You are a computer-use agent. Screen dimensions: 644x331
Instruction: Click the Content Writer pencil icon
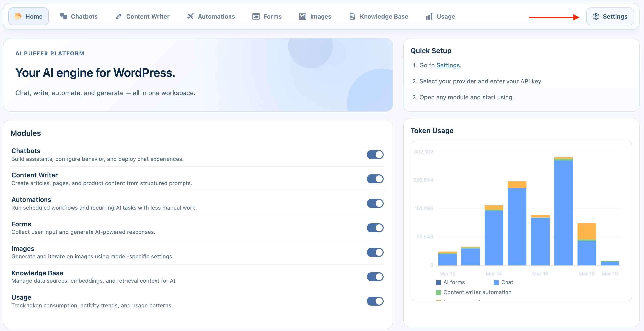(x=119, y=16)
